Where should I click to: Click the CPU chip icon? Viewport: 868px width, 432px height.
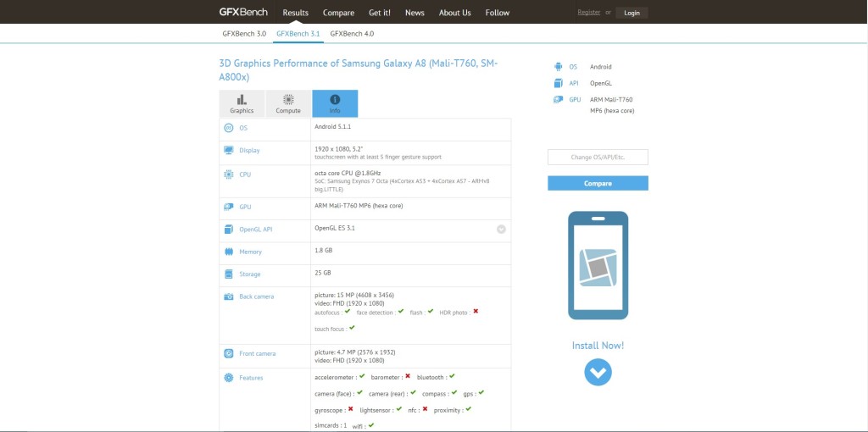(229, 174)
